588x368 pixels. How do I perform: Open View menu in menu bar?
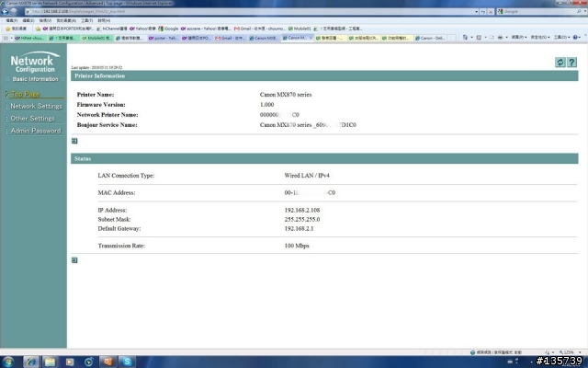click(x=45, y=20)
